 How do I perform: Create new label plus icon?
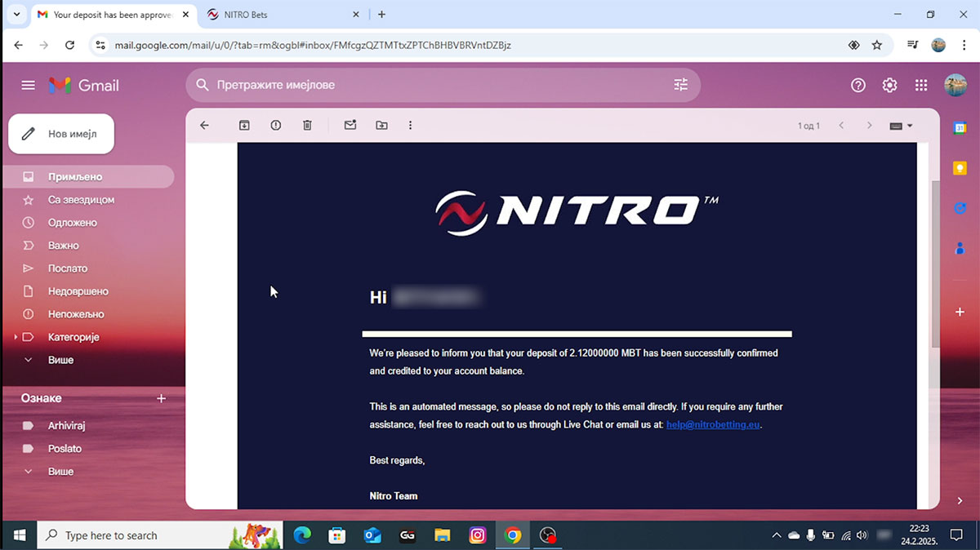pos(161,398)
